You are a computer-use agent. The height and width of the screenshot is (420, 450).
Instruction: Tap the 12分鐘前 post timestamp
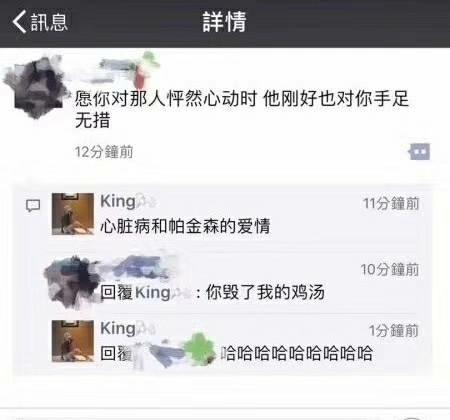104,152
